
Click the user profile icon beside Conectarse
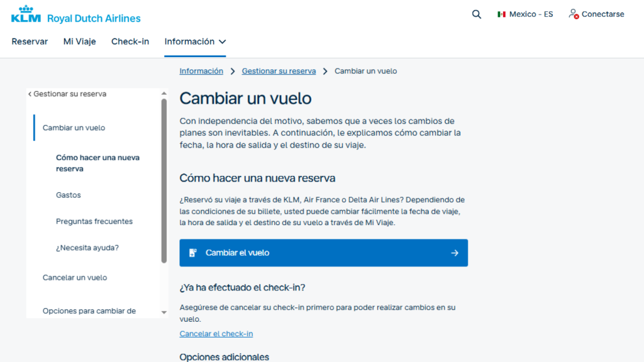coord(574,14)
